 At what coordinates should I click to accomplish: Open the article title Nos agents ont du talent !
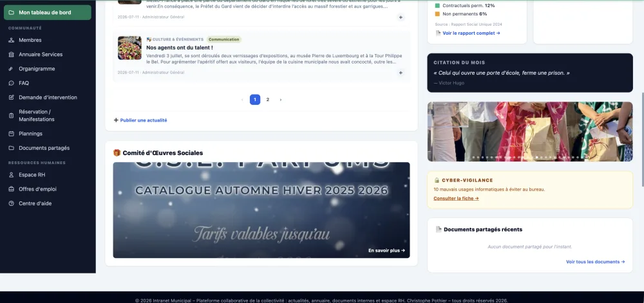pyautogui.click(x=180, y=48)
